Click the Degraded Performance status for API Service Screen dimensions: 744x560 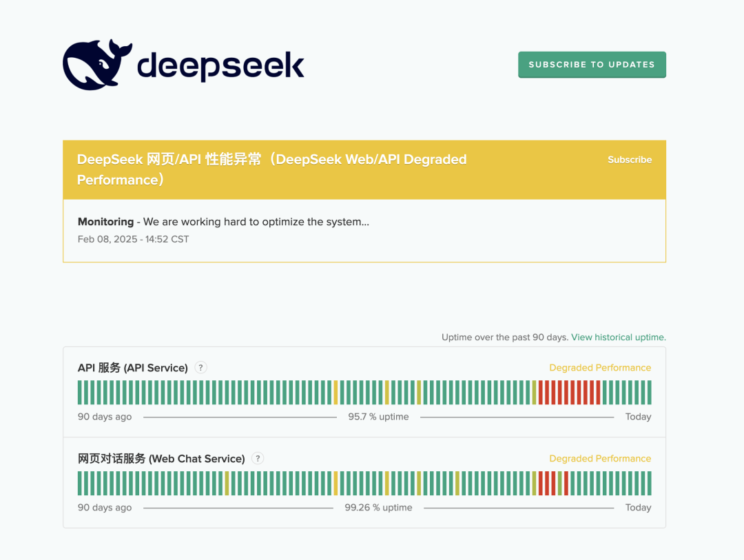tap(600, 368)
